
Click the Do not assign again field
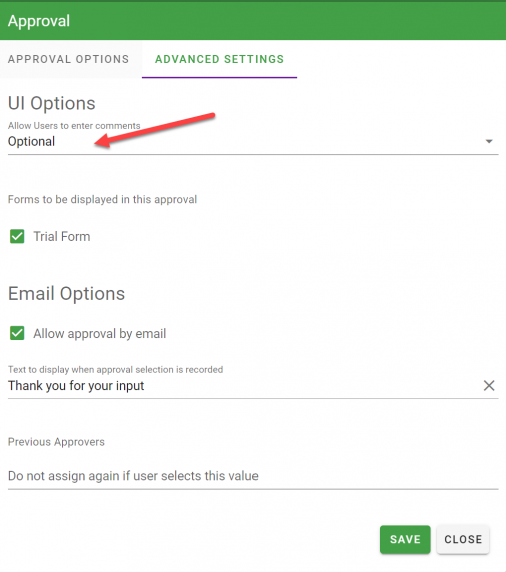coord(253,476)
